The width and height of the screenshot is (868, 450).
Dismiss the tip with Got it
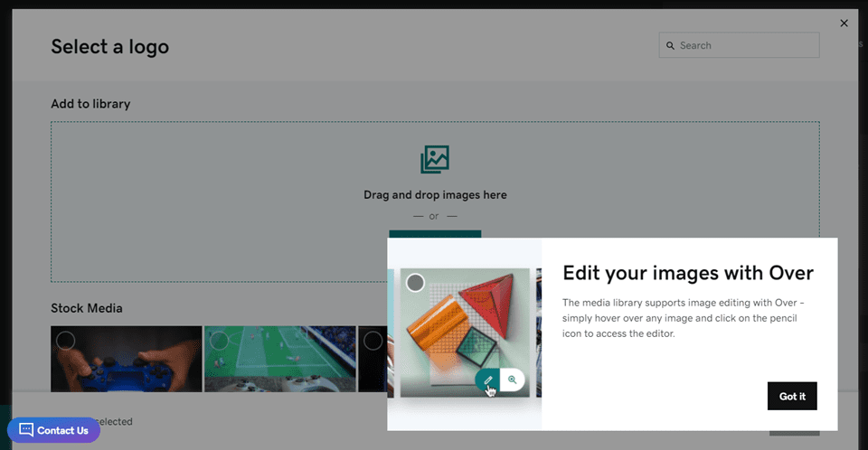pyautogui.click(x=792, y=397)
